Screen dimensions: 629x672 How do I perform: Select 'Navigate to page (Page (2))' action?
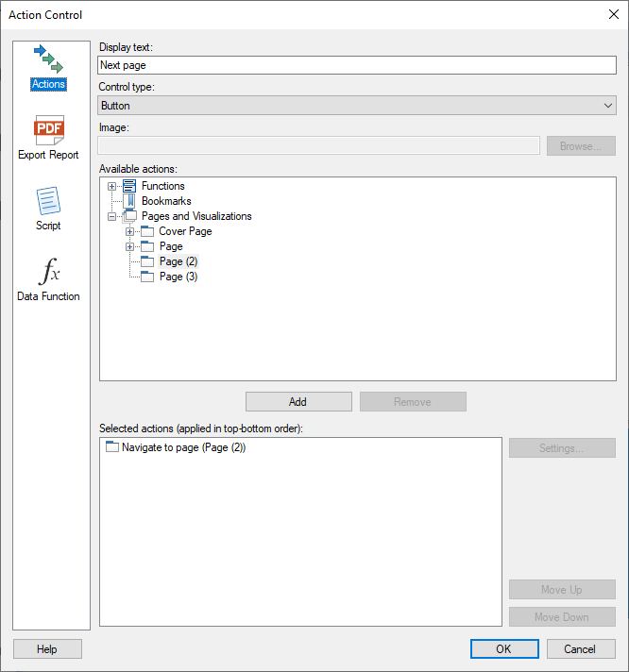point(183,447)
